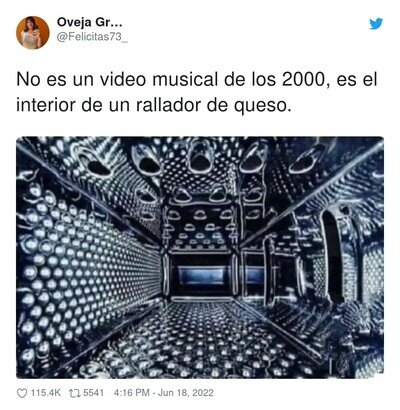400x410 pixels.
Task: View the 5541 retweets count
Action: tap(93, 393)
